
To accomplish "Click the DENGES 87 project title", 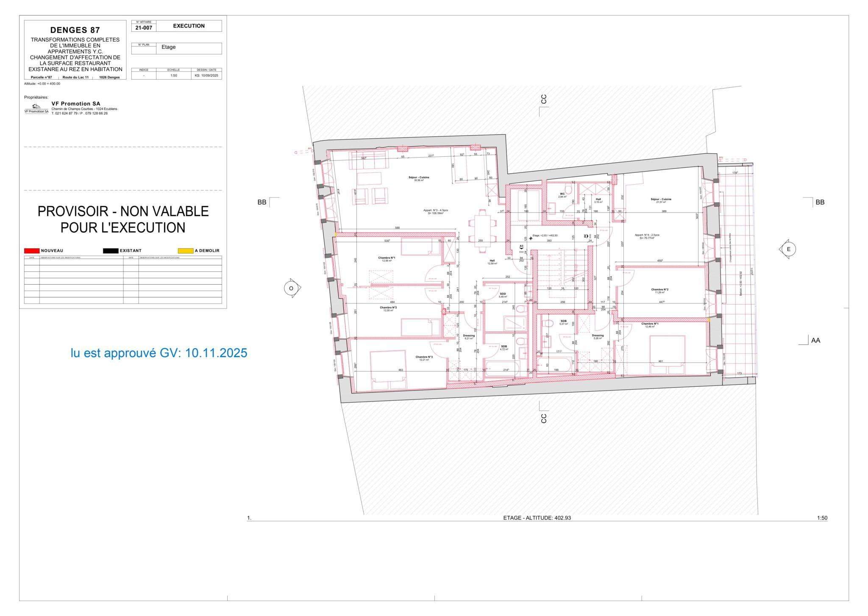I will click(x=75, y=30).
